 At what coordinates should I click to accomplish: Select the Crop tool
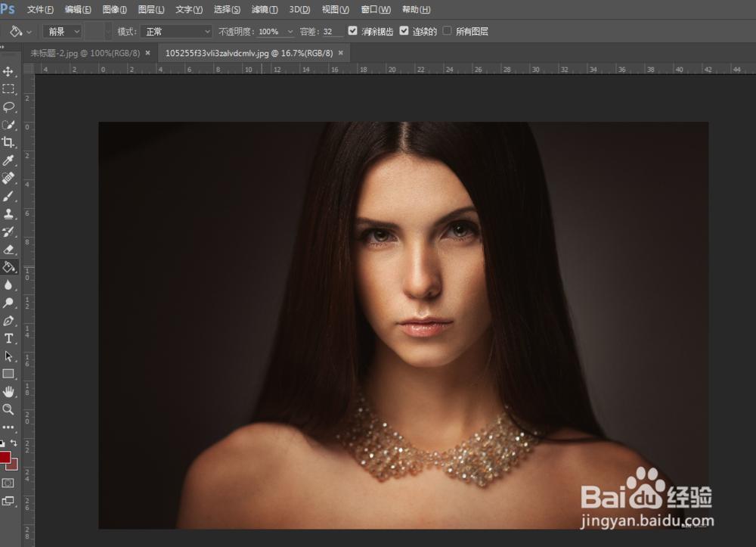pyautogui.click(x=8, y=142)
